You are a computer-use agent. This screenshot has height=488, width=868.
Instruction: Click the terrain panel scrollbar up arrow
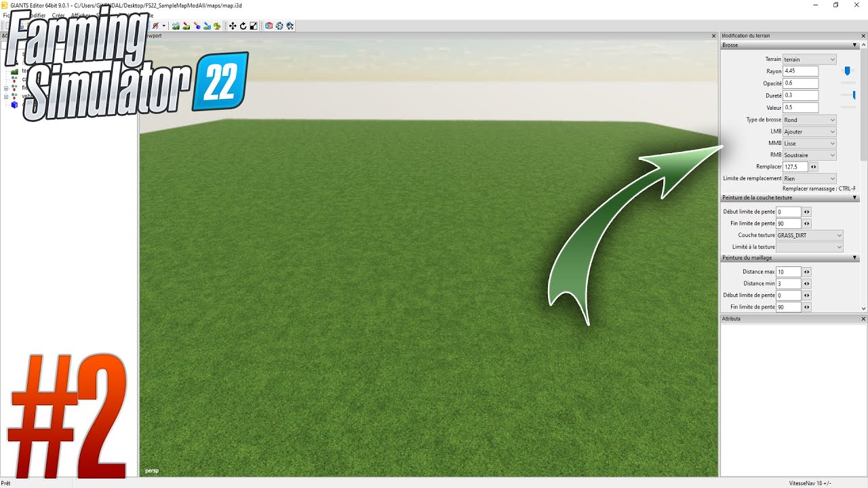864,45
